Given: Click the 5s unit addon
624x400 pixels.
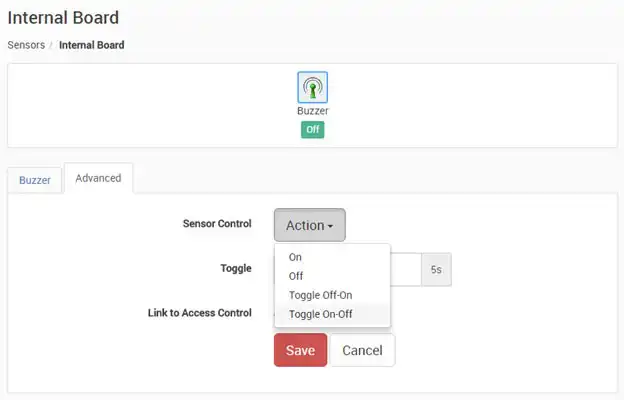Looking at the screenshot, I should pyautogui.click(x=436, y=269).
